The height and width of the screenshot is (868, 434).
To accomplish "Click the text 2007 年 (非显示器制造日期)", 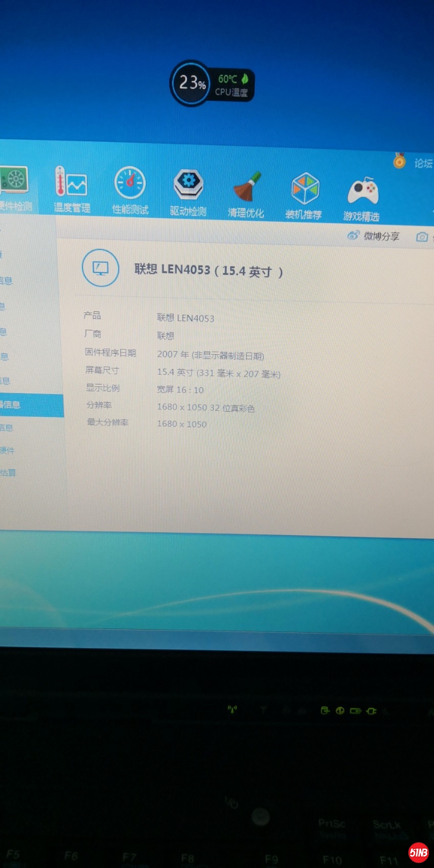I will 211,355.
